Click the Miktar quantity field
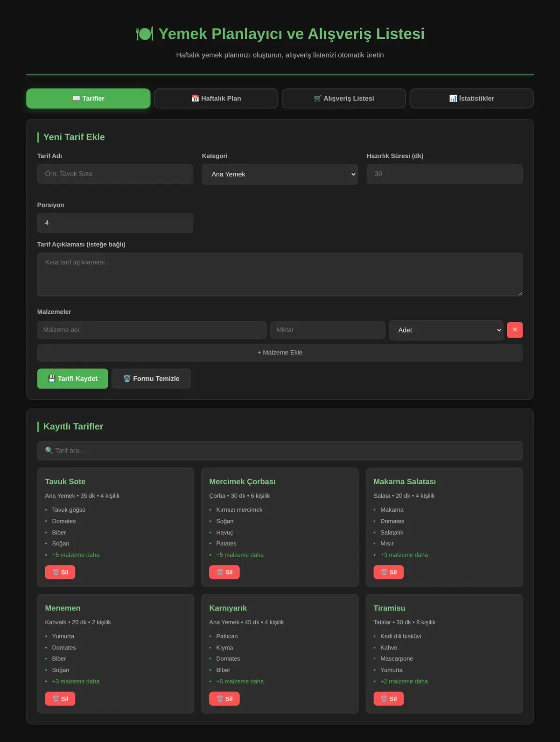The height and width of the screenshot is (742, 560). pos(328,330)
